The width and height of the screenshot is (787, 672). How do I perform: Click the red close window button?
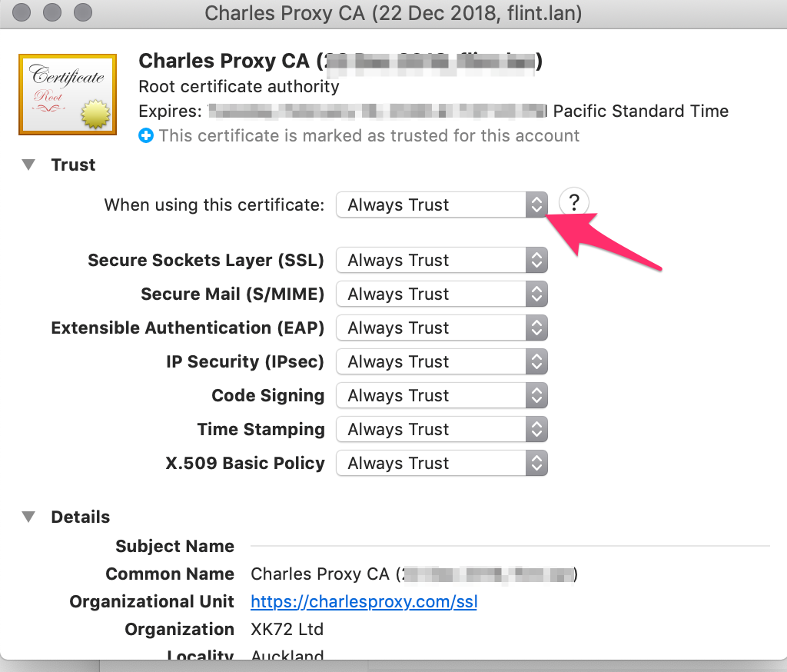click(22, 12)
